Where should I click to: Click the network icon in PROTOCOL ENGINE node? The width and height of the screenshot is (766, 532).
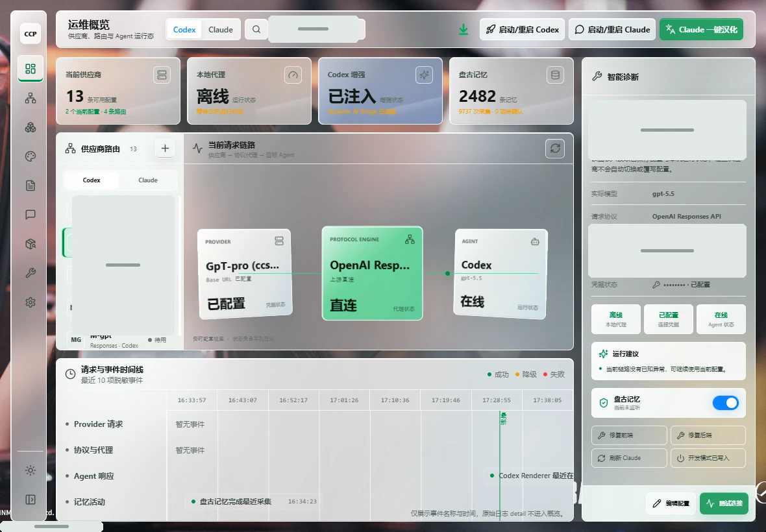[410, 239]
